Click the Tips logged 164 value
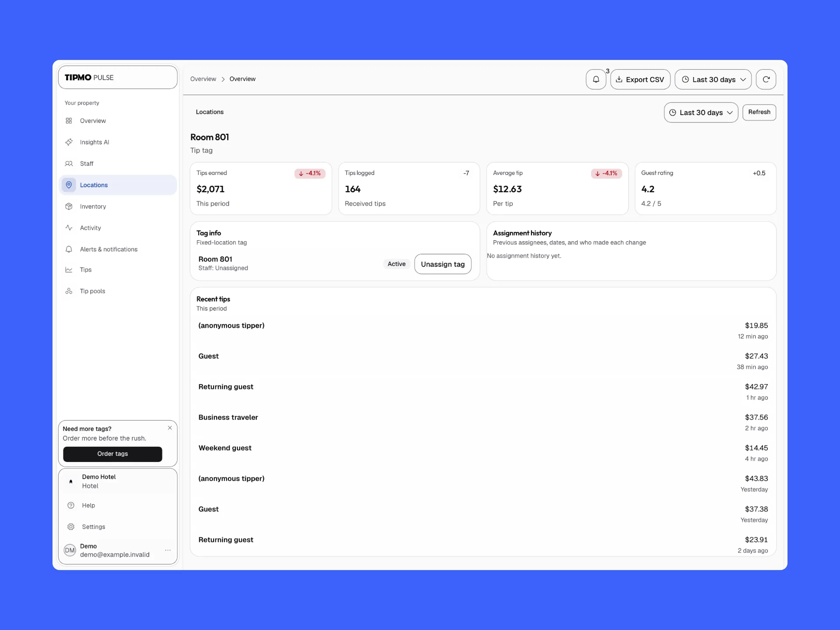This screenshot has width=840, height=630. coord(353,189)
